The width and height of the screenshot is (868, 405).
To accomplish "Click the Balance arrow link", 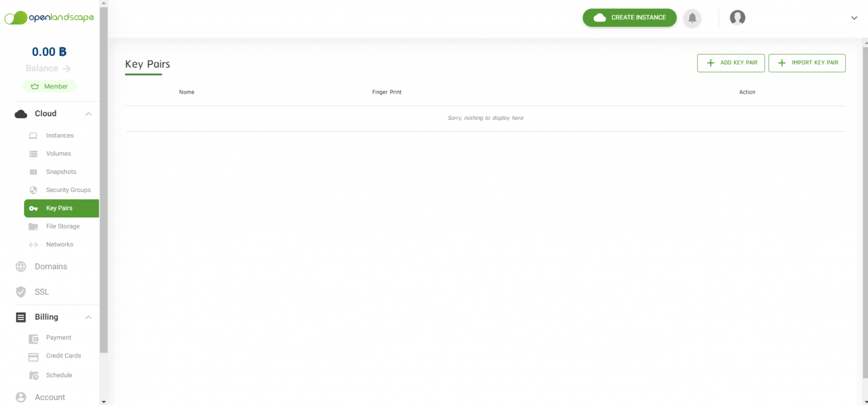I will coord(66,68).
